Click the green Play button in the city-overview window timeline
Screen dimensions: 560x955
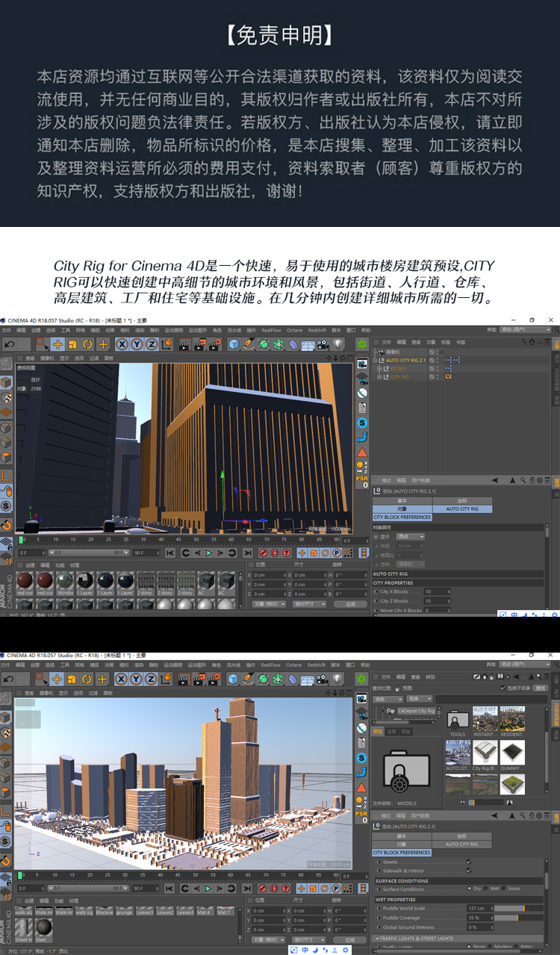pyautogui.click(x=209, y=889)
